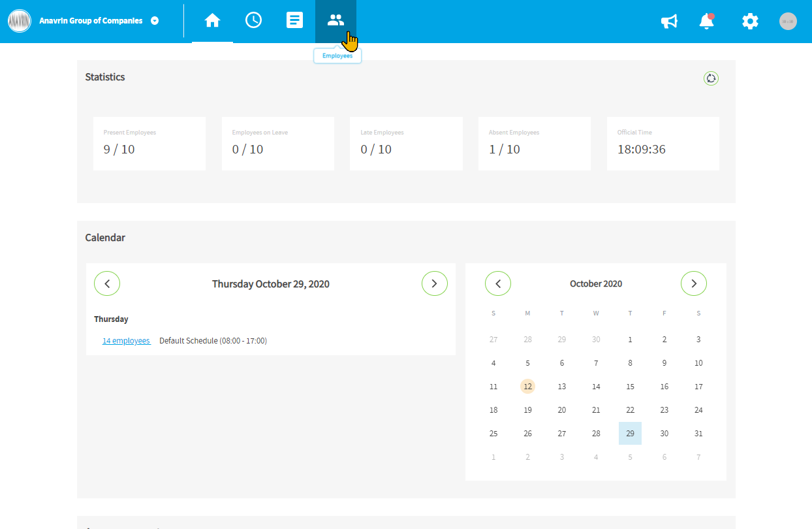Go to next day after October 29
Viewport: 812px width, 529px height.
click(435, 283)
